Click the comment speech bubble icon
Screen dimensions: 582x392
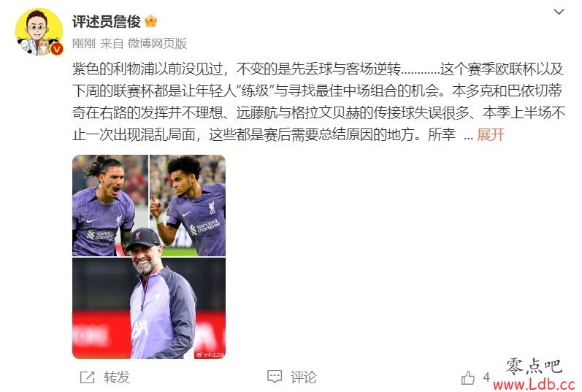(x=275, y=377)
